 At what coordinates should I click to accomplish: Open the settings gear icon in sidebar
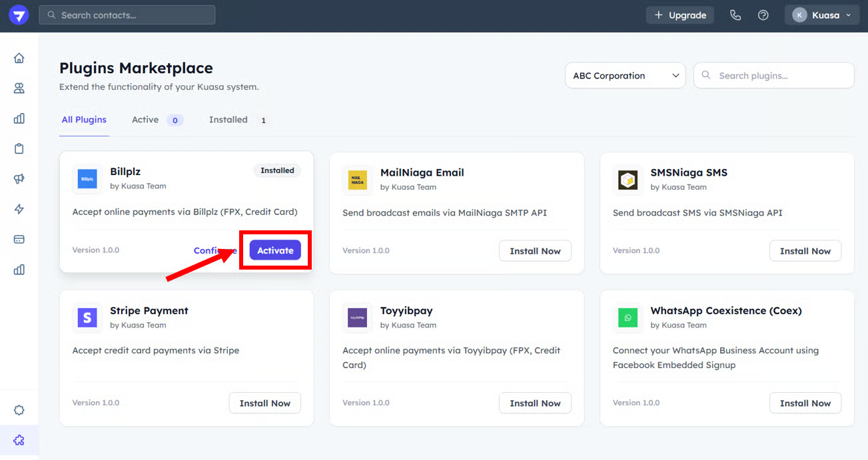click(19, 410)
